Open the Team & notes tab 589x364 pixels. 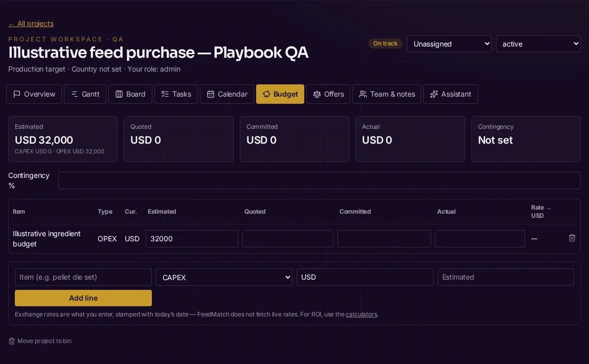click(x=387, y=94)
